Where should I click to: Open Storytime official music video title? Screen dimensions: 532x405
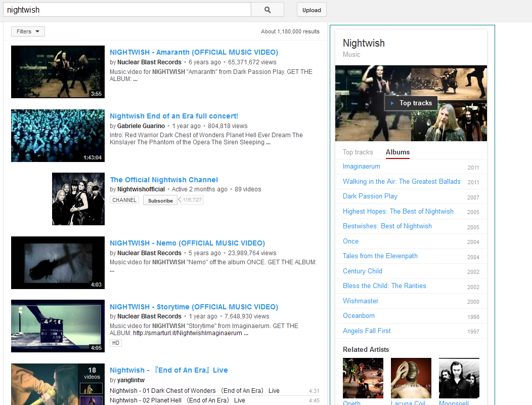point(194,307)
